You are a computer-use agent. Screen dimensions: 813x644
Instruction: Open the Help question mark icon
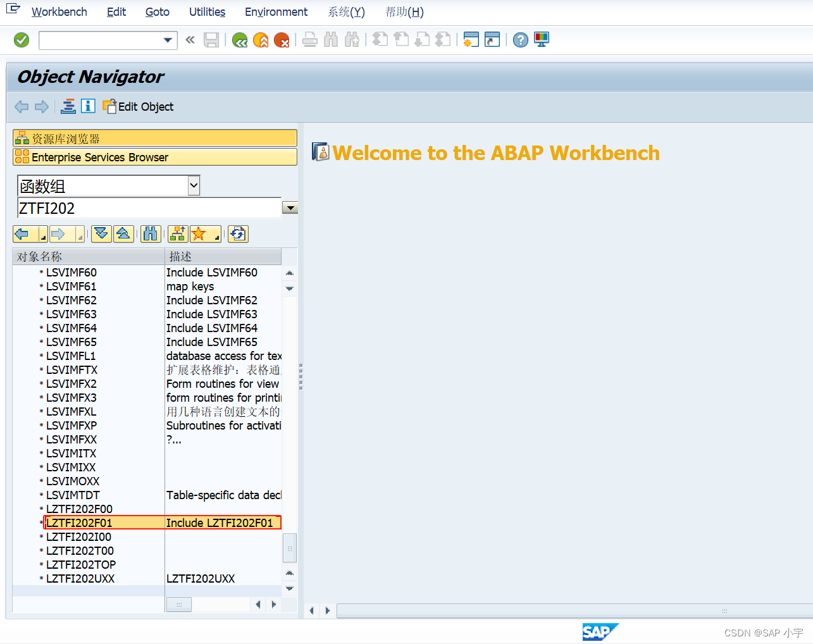(x=520, y=40)
